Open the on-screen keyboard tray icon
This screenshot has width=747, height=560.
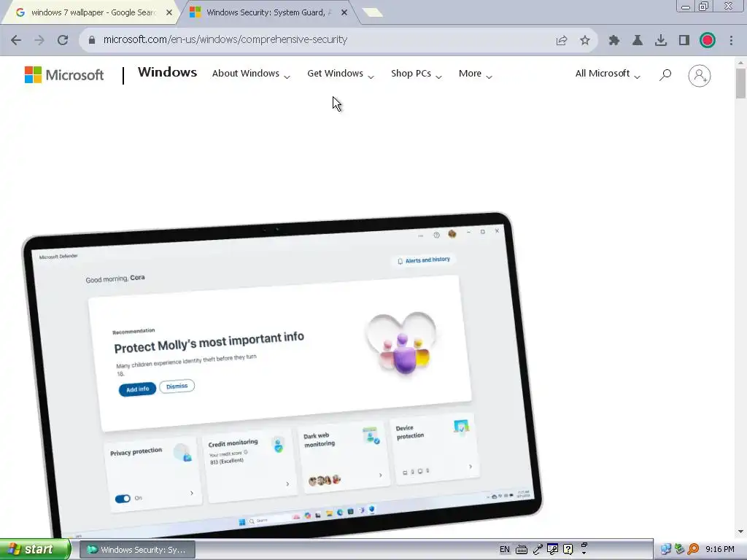point(522,550)
